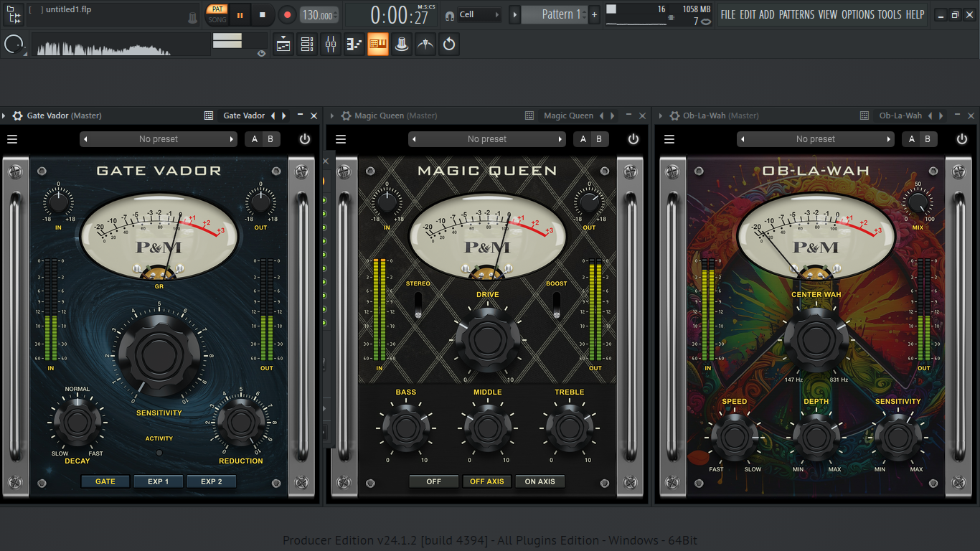
Task: Open the FILE menu
Action: tap(728, 14)
